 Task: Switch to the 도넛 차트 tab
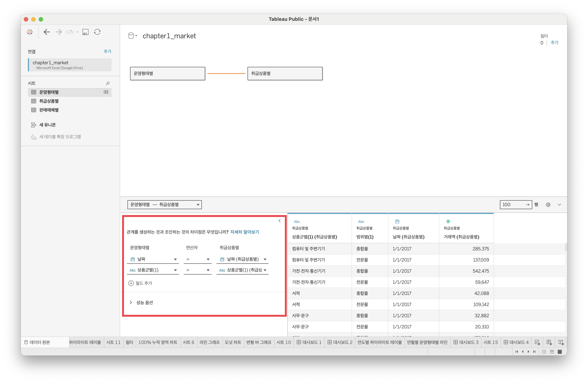click(x=233, y=342)
